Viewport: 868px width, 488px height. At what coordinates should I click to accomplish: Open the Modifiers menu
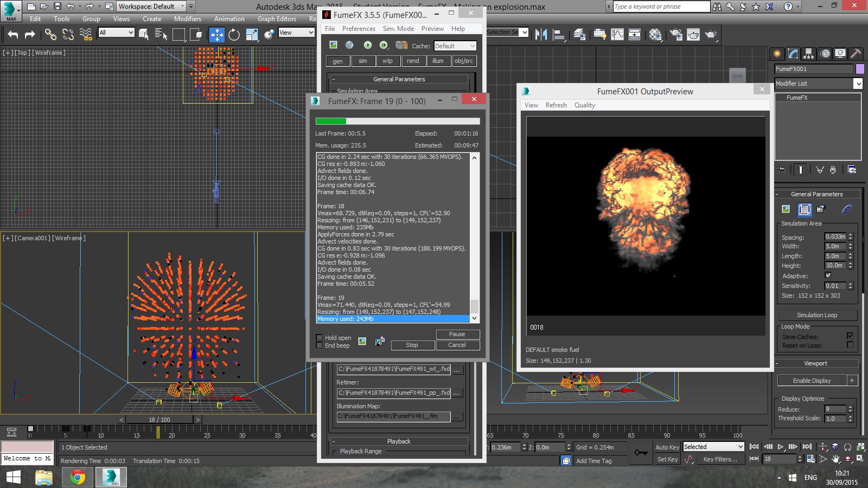[x=188, y=18]
